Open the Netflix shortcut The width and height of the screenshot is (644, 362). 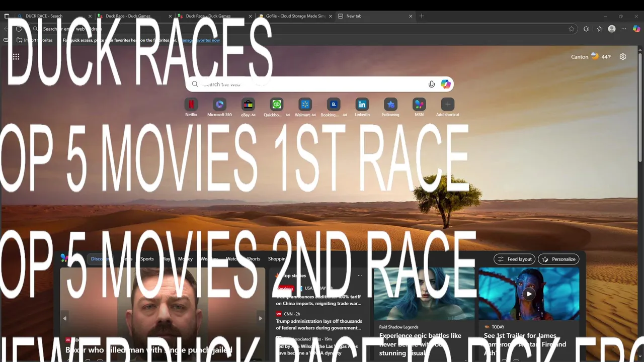[191, 107]
